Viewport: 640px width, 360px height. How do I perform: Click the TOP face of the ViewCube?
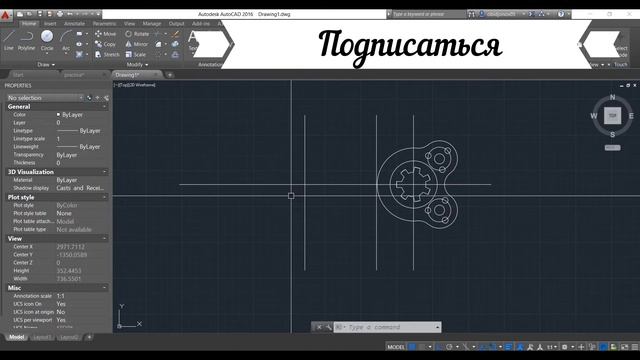click(x=612, y=116)
